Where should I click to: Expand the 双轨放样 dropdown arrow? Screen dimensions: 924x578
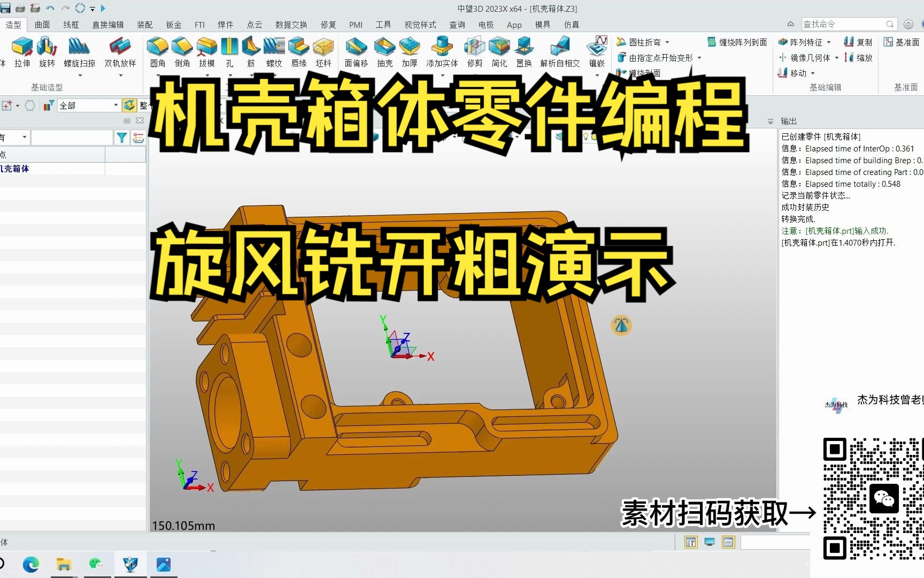coord(120,75)
